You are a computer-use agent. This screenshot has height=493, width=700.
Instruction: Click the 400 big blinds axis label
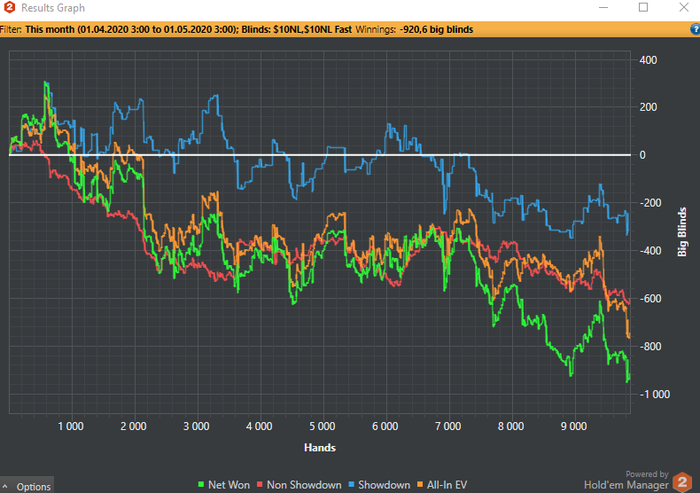[648, 60]
